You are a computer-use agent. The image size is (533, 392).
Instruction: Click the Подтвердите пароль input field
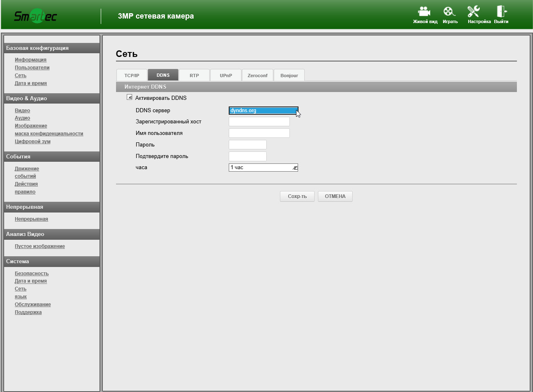tap(248, 156)
